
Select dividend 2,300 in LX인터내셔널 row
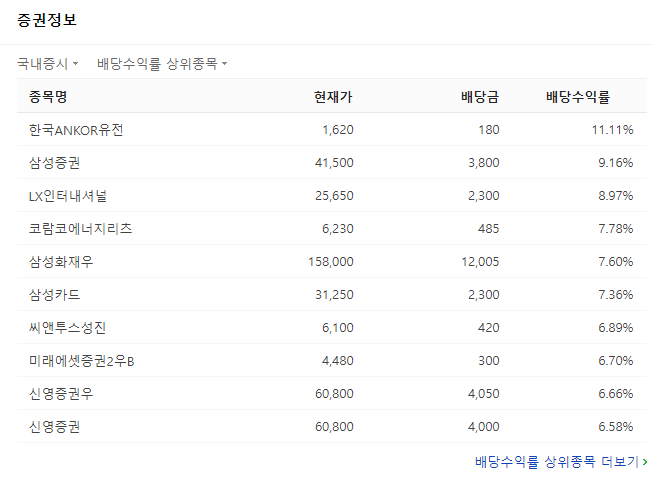[x=484, y=196]
